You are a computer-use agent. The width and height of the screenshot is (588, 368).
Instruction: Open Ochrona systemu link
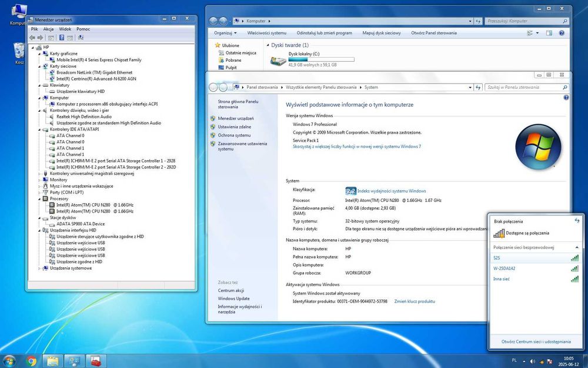point(234,135)
